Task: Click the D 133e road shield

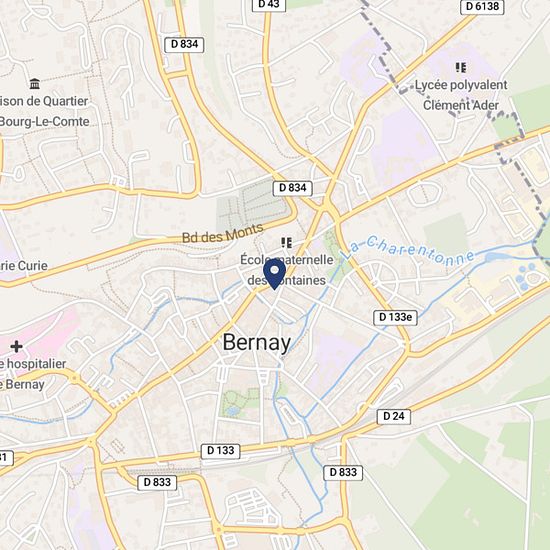Action: 395,317
